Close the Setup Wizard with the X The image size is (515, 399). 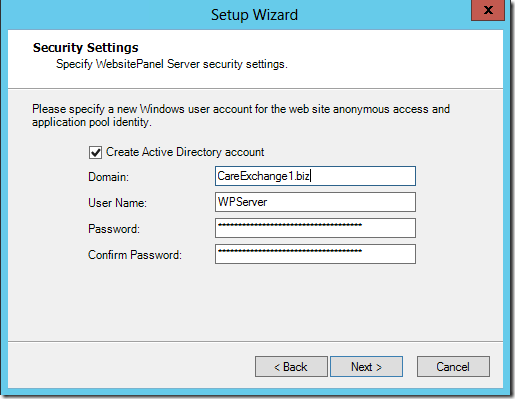click(x=488, y=10)
